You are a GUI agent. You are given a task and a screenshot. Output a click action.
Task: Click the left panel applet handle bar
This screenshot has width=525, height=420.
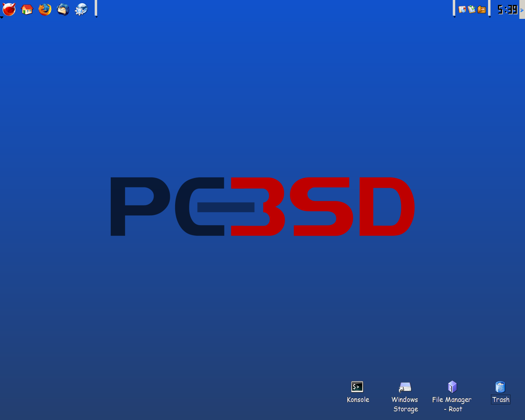(96, 7)
